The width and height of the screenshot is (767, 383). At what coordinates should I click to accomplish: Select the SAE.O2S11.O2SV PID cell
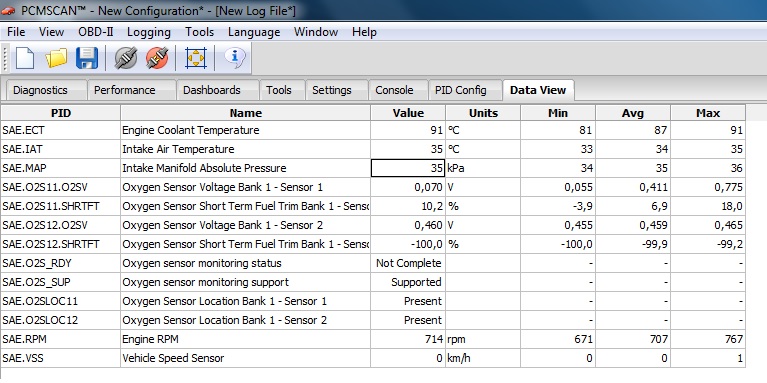click(x=61, y=187)
